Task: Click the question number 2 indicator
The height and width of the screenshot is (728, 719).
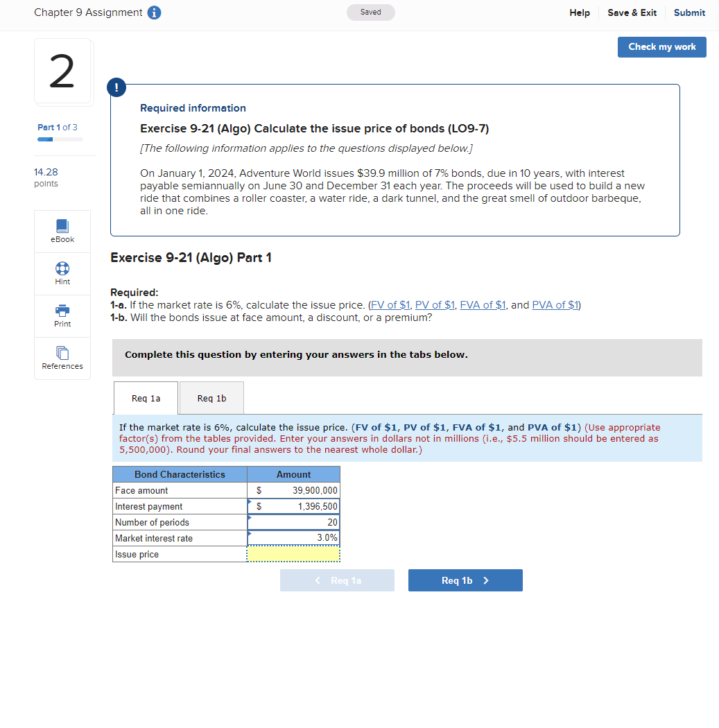Action: pyautogui.click(x=63, y=71)
